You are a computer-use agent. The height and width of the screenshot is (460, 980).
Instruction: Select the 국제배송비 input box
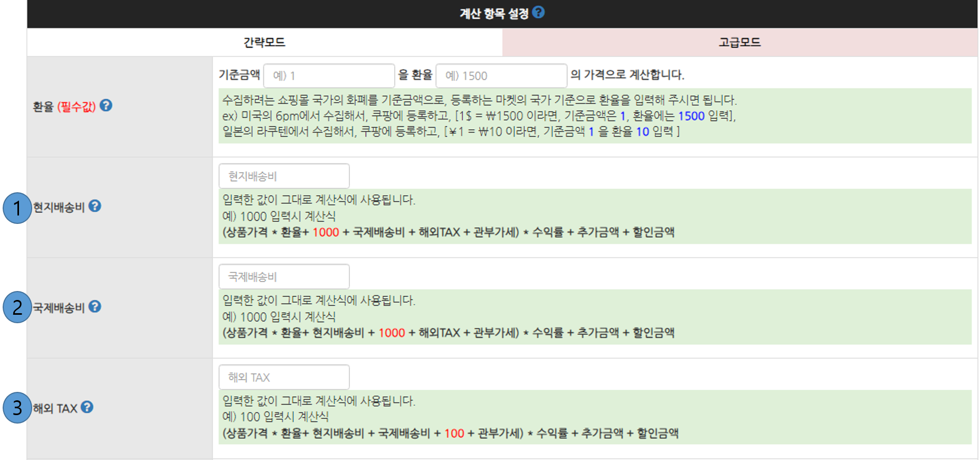click(x=284, y=276)
